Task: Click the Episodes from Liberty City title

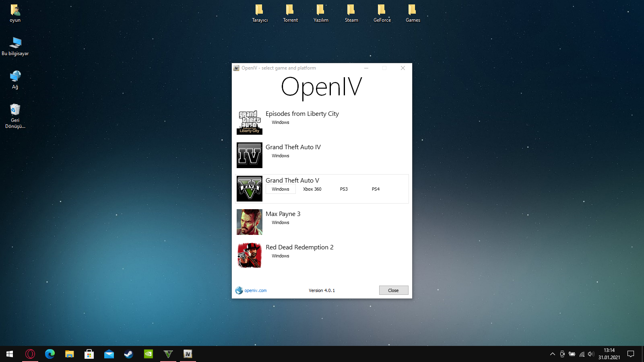Action: tap(302, 114)
